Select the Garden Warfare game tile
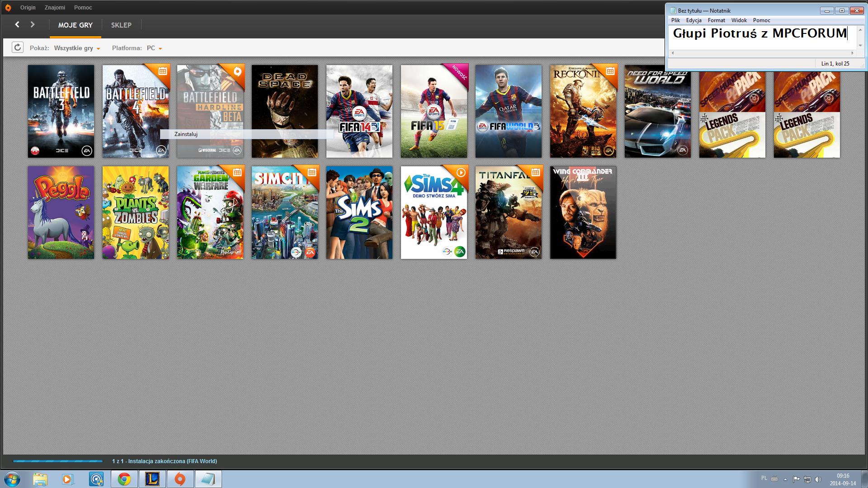 [210, 212]
